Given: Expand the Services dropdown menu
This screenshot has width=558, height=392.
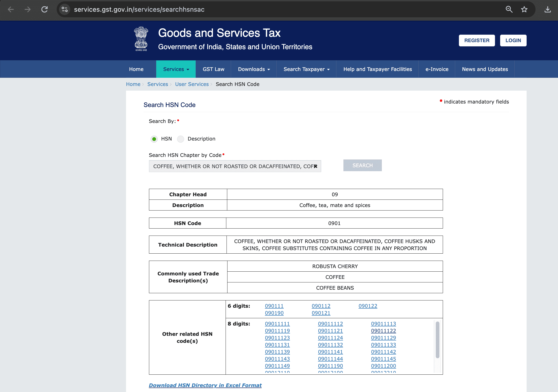Looking at the screenshot, I should click(176, 69).
